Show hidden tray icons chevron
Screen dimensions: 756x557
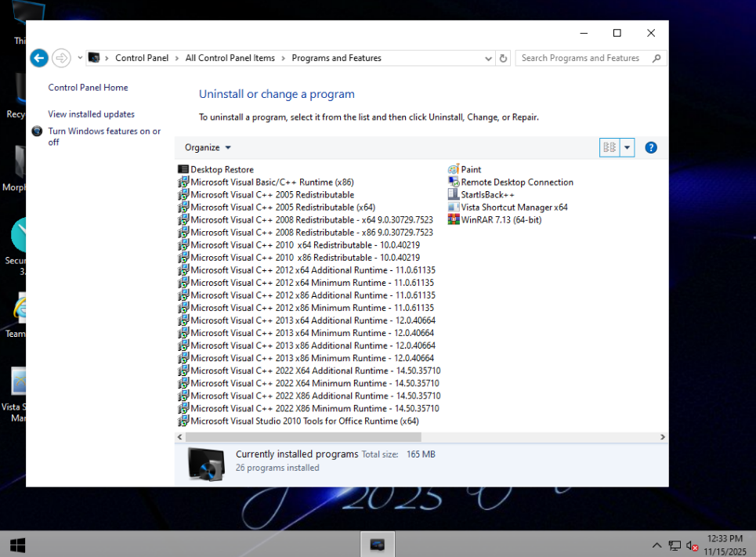pyautogui.click(x=657, y=545)
